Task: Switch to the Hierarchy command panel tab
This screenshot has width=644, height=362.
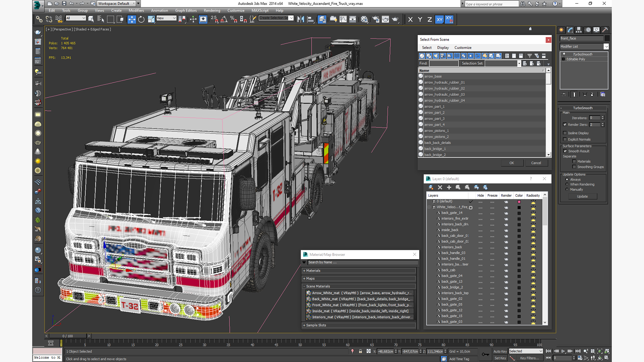Action: click(x=579, y=30)
